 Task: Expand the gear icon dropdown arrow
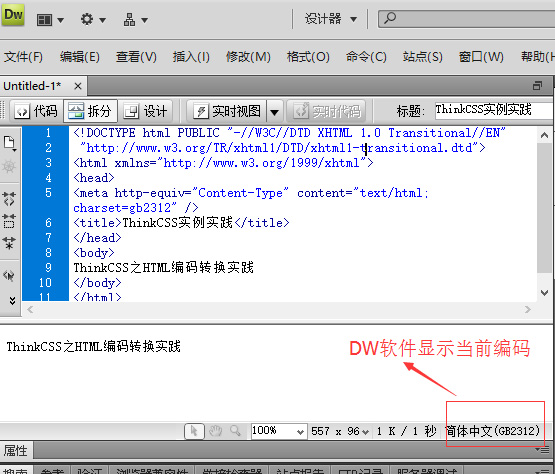pos(103,20)
